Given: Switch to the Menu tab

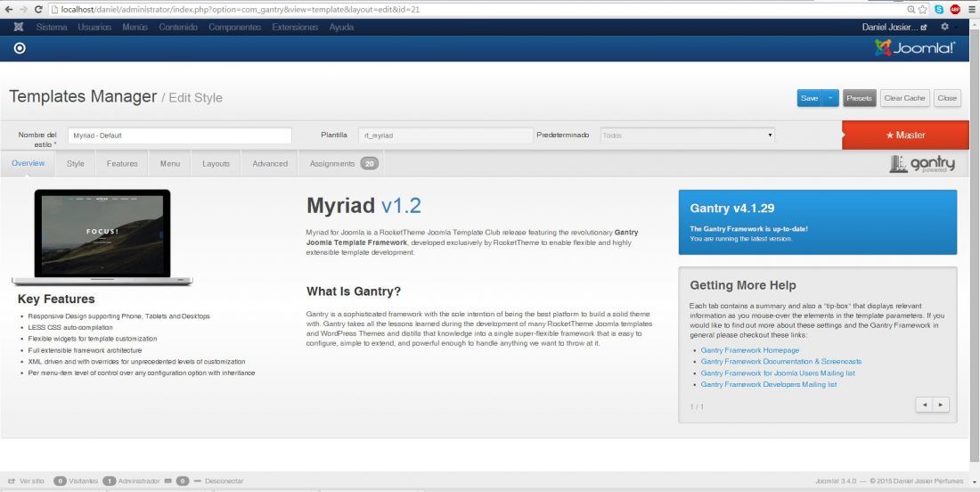Looking at the screenshot, I should [x=170, y=164].
